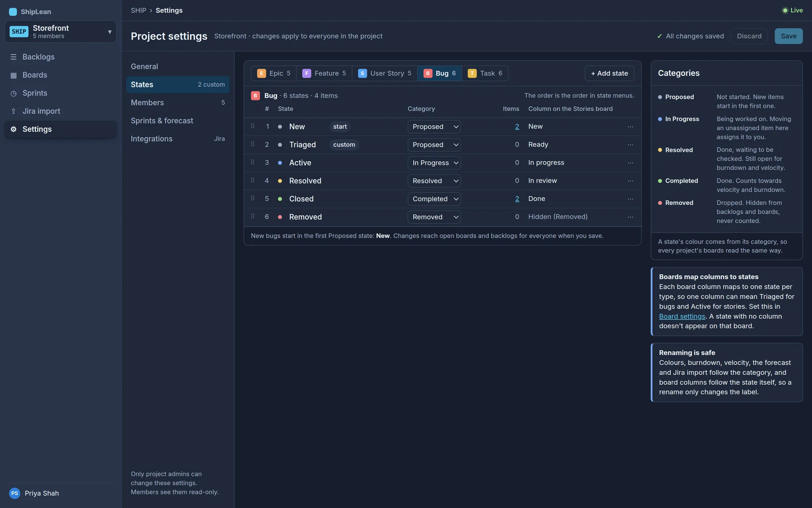
Task: Open Sprints & forecast settings
Action: [x=178, y=121]
